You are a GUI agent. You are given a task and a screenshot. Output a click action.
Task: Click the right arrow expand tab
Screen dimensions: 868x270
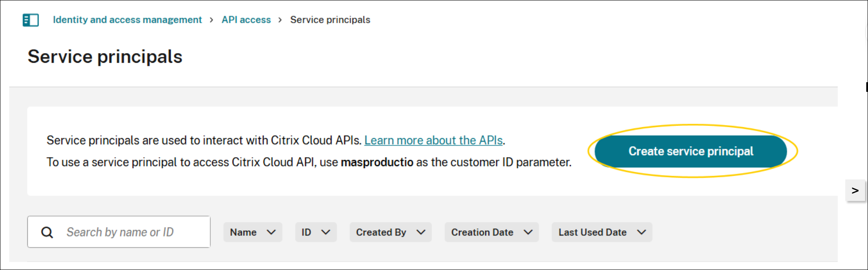[855, 190]
